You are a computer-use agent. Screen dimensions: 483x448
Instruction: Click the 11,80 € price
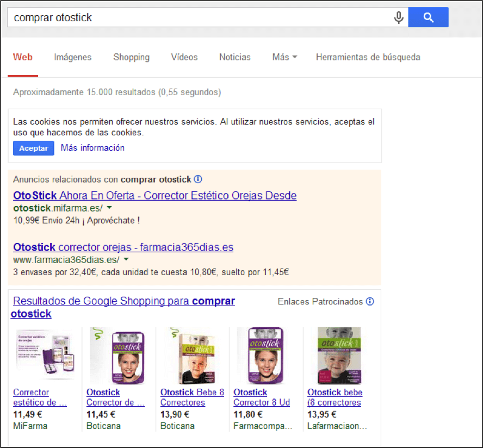tap(248, 414)
